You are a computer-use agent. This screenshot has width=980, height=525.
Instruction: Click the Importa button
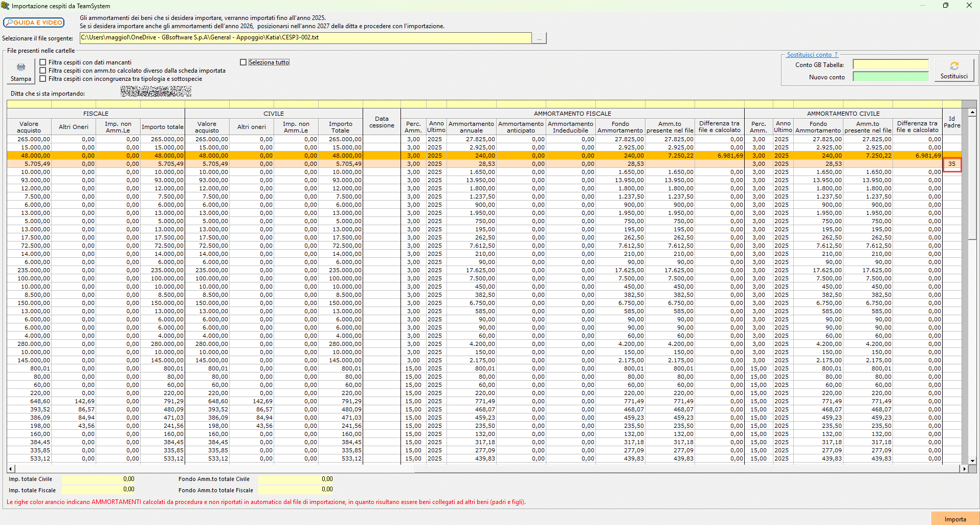[x=955, y=519]
